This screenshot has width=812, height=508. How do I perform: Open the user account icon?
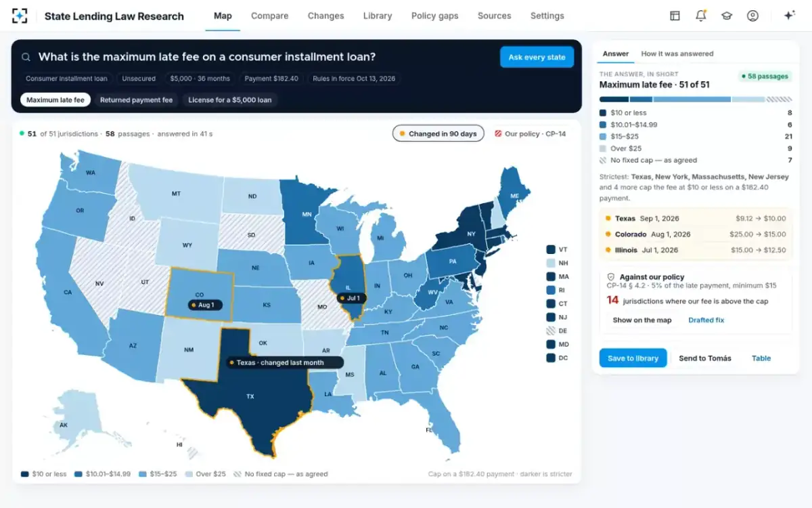[752, 16]
